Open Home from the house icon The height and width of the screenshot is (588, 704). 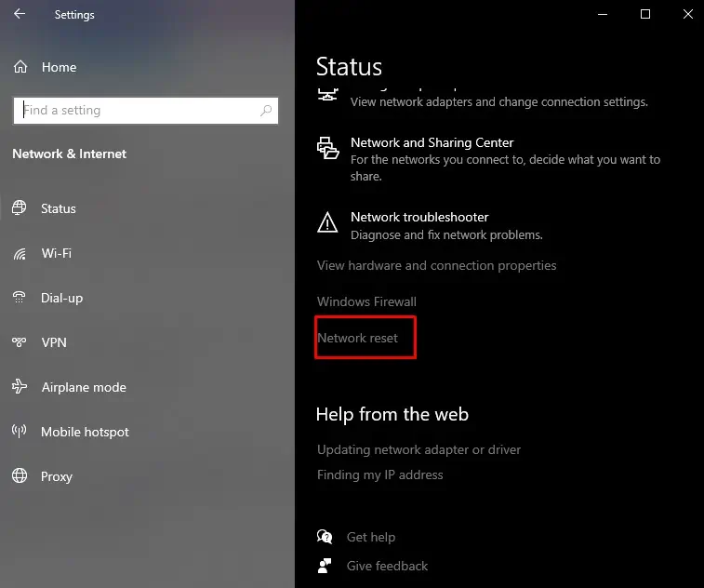click(20, 67)
